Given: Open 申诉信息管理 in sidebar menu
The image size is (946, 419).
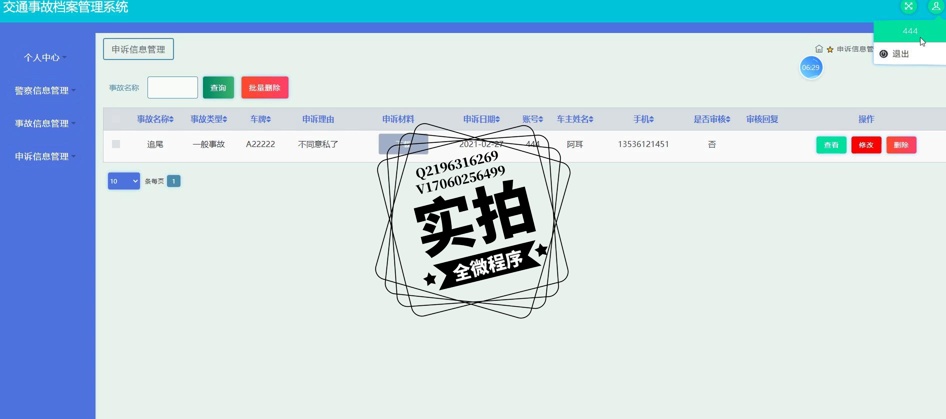Looking at the screenshot, I should pos(44,157).
